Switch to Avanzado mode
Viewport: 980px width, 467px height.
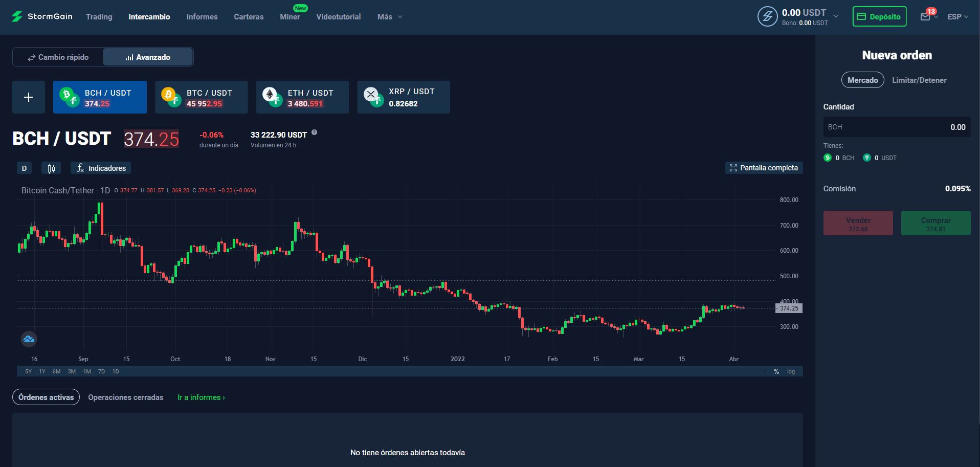[x=148, y=57]
